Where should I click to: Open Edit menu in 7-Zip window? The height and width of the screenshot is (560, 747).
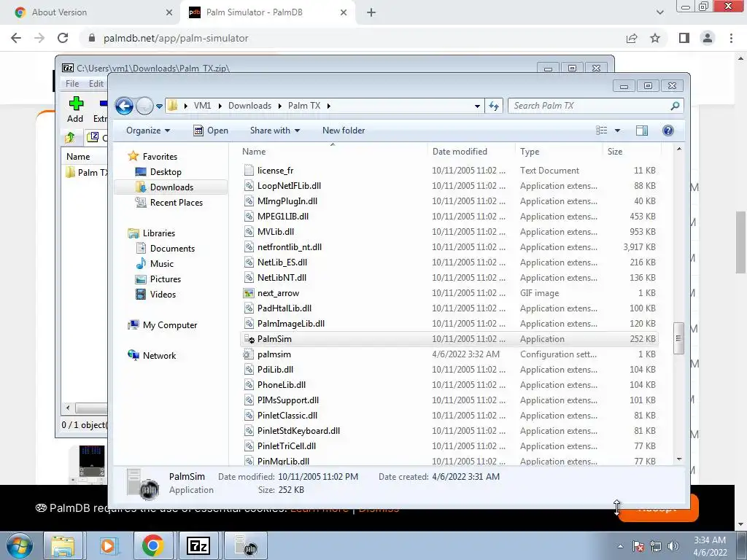(x=96, y=83)
